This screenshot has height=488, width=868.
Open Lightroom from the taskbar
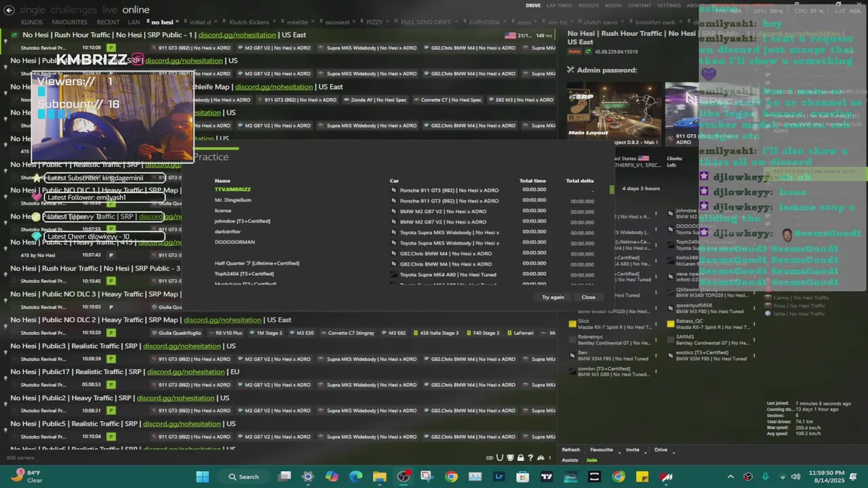(499, 476)
